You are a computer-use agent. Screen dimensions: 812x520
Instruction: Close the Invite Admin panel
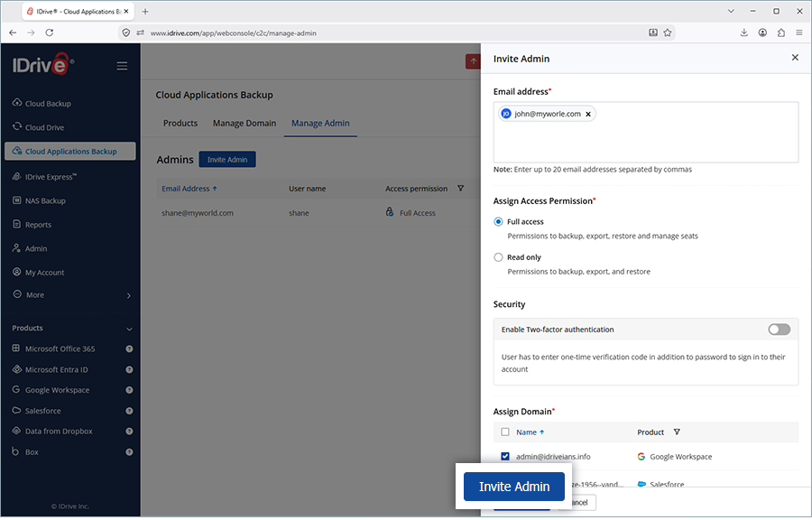tap(795, 58)
